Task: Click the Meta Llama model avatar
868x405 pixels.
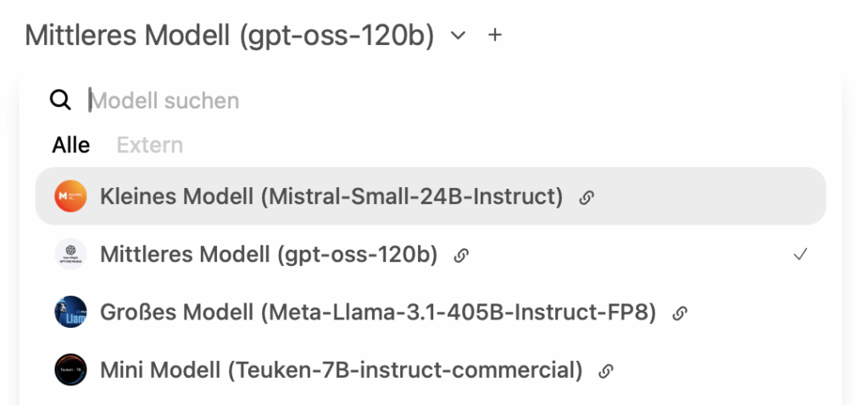Action: (70, 313)
